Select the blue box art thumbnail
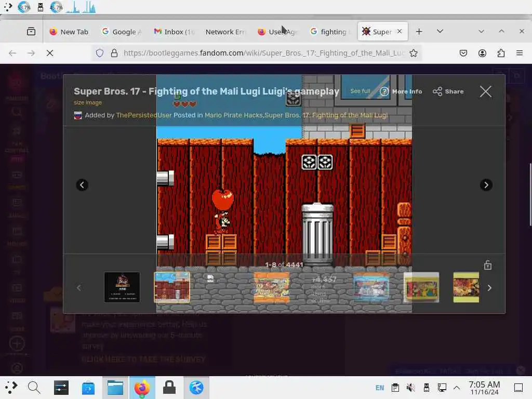Image resolution: width=532 pixels, height=399 pixels. click(371, 287)
